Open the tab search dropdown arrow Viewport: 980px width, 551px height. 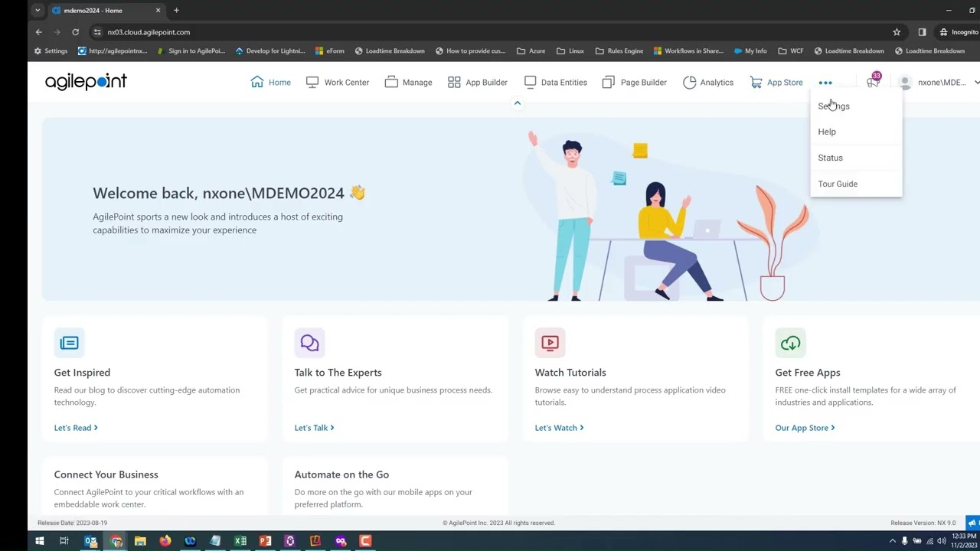tap(38, 11)
